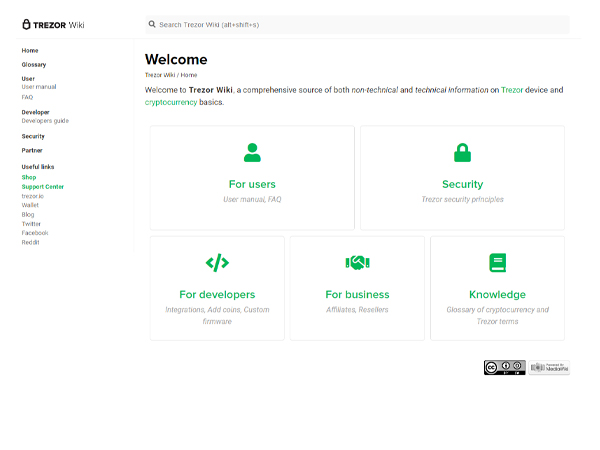Viewport: 600px width, 450px height.
Task: Click the For business handshake icon
Action: (357, 262)
